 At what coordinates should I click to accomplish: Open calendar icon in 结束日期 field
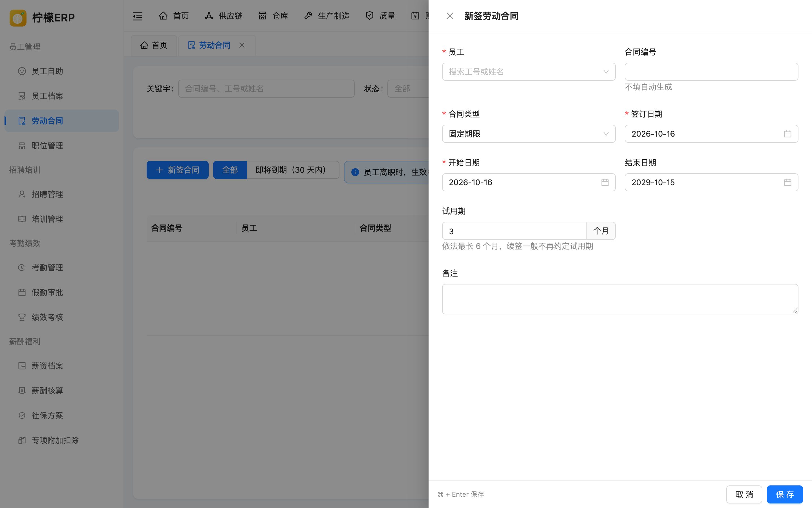pos(787,182)
